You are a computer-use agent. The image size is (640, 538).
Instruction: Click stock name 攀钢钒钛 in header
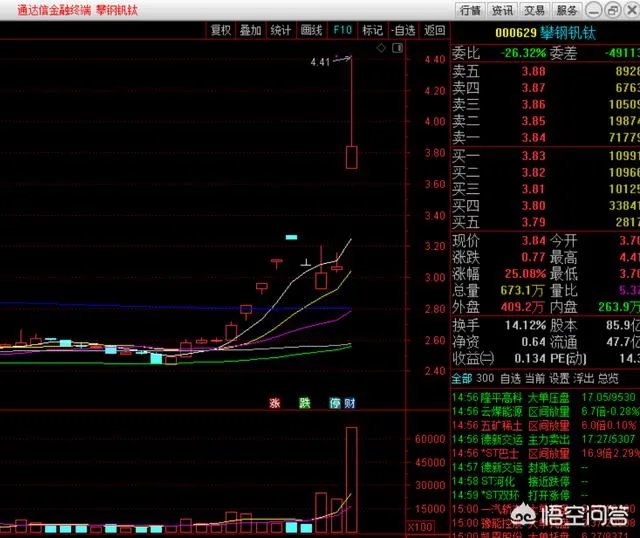pos(568,33)
